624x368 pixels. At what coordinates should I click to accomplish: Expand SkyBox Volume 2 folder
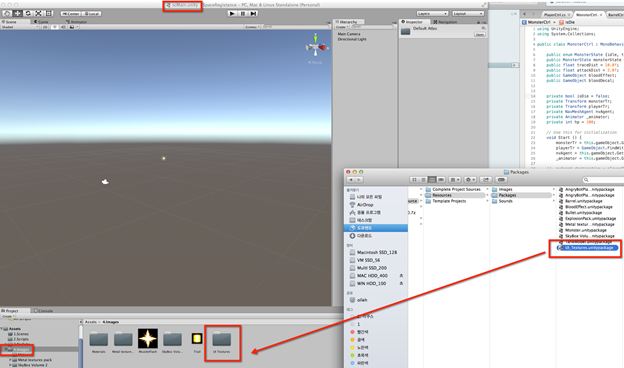click(x=10, y=365)
